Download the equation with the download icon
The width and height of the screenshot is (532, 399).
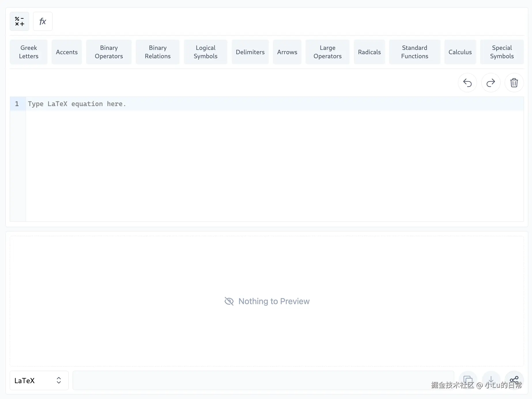click(x=491, y=380)
